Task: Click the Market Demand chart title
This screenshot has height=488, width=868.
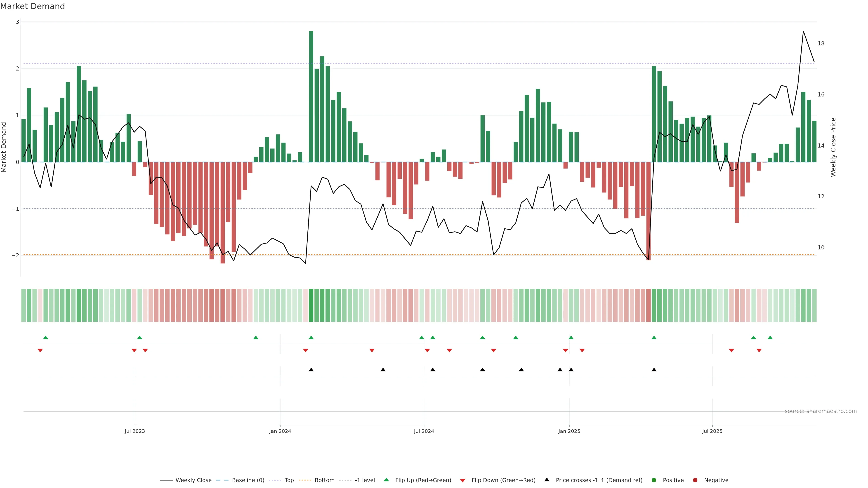Action: (x=32, y=6)
